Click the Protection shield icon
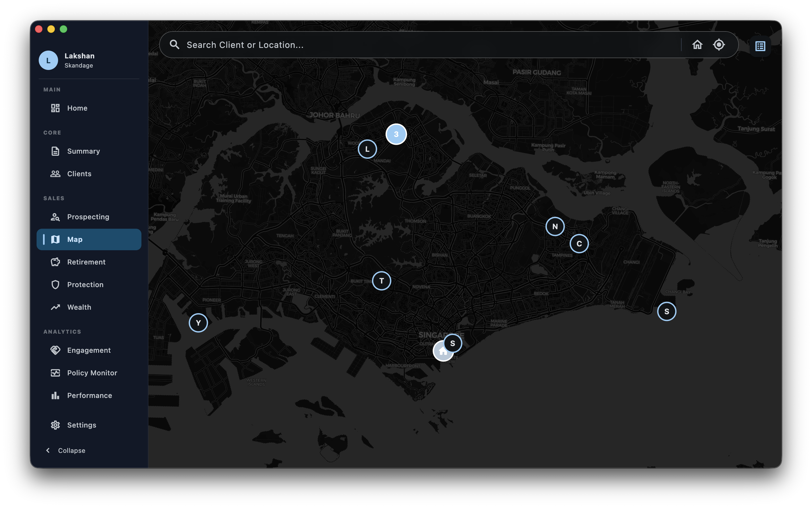This screenshot has height=508, width=812. (56, 284)
